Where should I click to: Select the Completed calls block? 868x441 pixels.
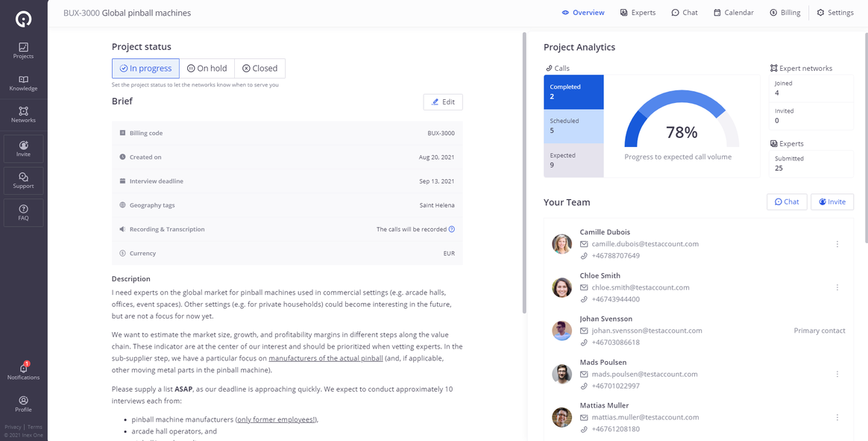coord(573,92)
